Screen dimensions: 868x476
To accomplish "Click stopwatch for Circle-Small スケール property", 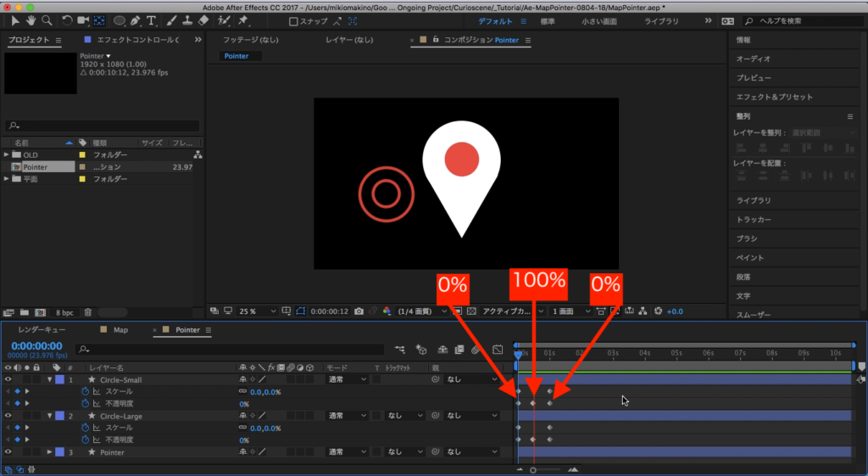I will click(85, 392).
